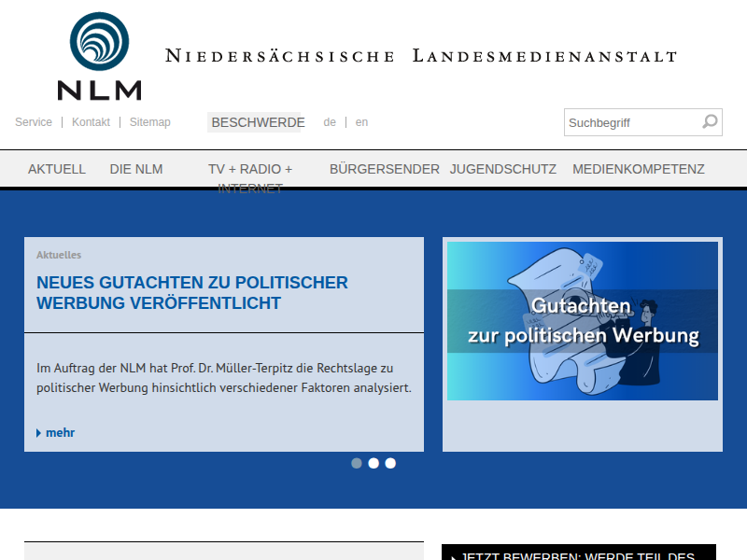Click the Gutachten zur politischen Werbung image
Viewport: 747px width, 560px height.
point(582,321)
